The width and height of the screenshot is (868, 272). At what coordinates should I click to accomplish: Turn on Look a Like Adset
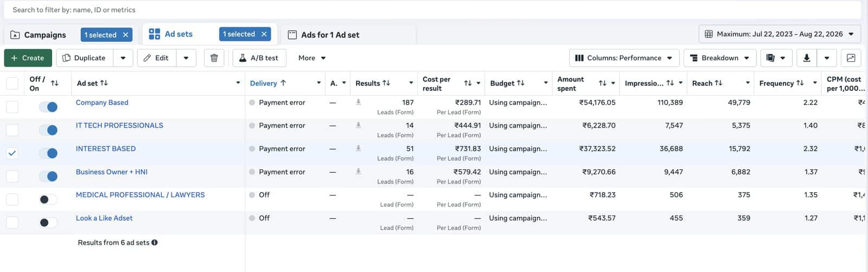(48, 223)
